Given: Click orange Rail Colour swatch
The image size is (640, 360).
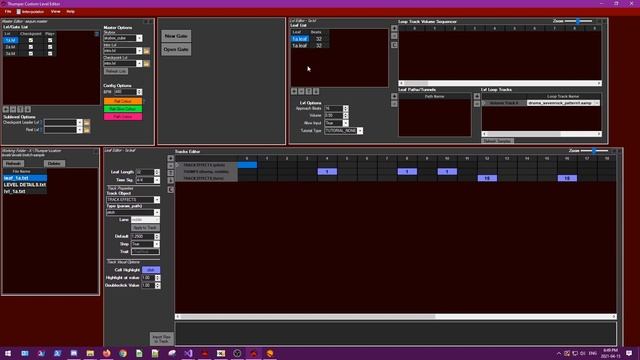Looking at the screenshot, I should click(x=123, y=101).
